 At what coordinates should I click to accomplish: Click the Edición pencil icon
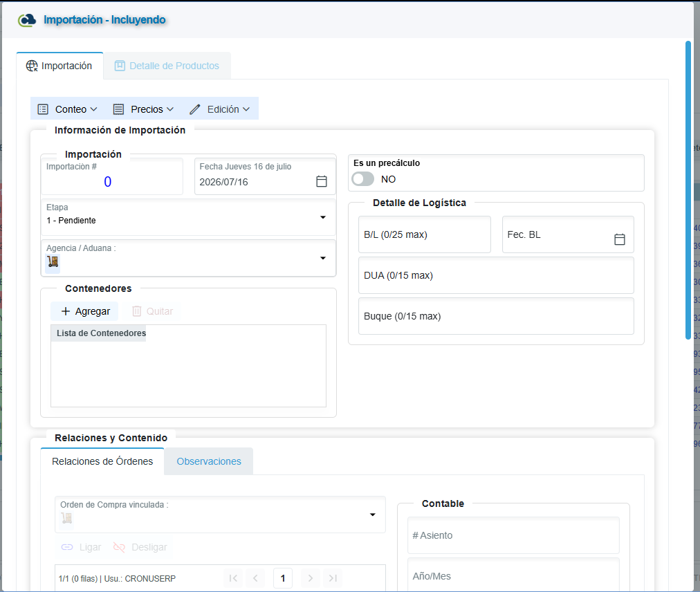pyautogui.click(x=194, y=109)
